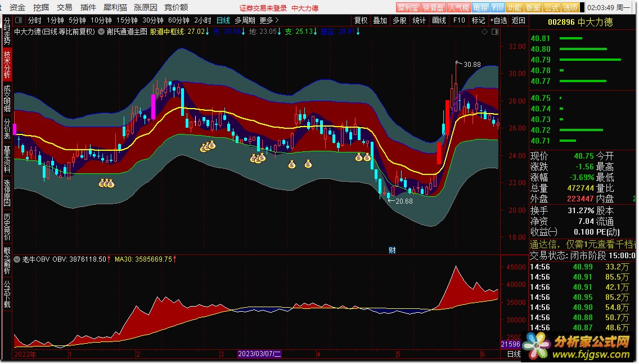The image size is (639, 364).
Task: Open the 资金 menu
Action: point(17,7)
